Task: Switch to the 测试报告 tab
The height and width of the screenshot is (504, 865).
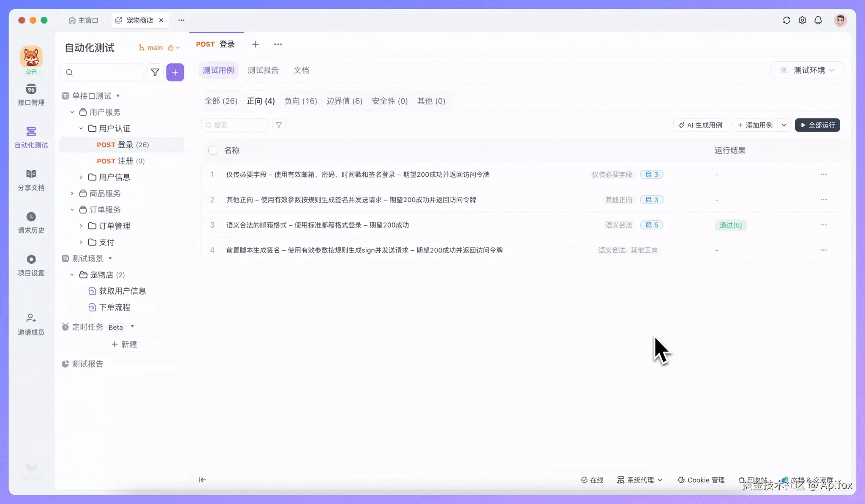Action: click(x=263, y=70)
